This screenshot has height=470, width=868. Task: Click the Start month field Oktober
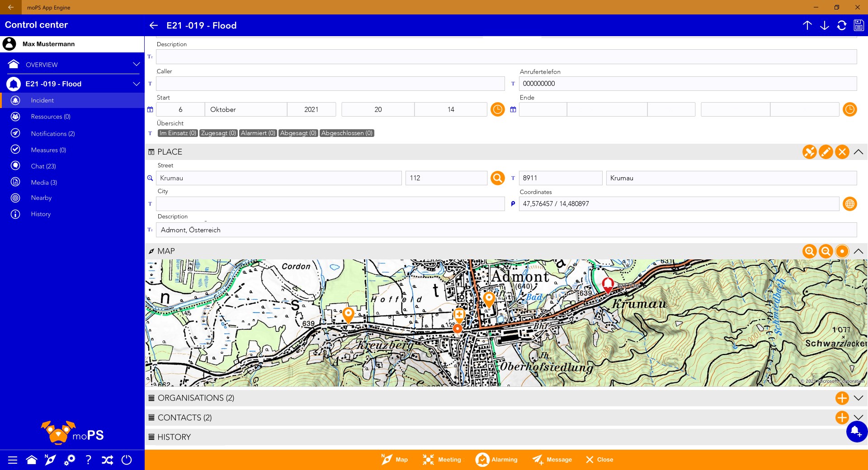(246, 109)
